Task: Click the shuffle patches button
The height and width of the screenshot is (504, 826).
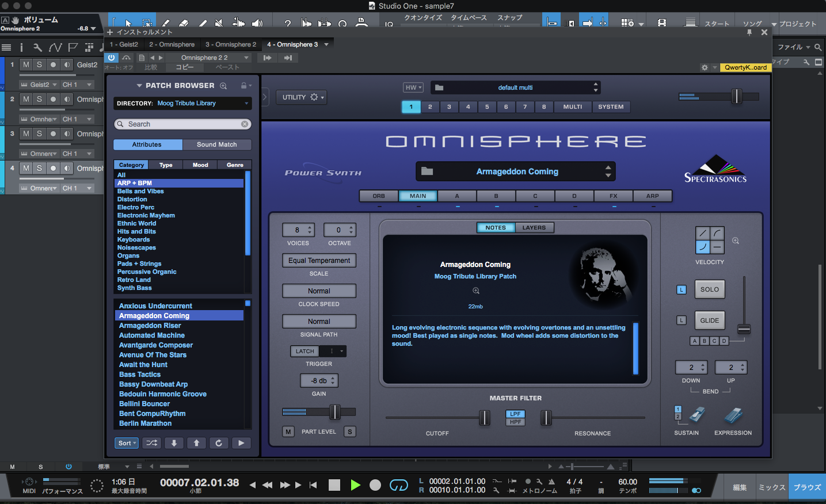Action: tap(152, 443)
